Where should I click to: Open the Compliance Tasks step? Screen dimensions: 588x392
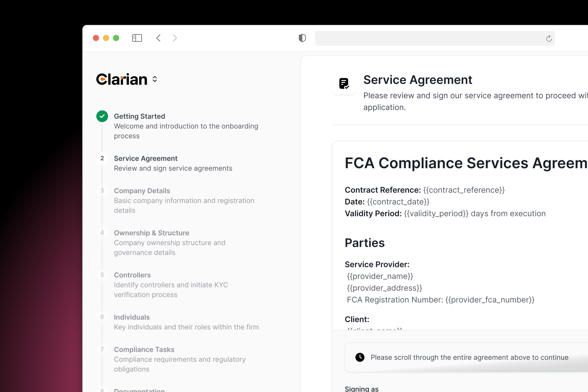point(180,359)
